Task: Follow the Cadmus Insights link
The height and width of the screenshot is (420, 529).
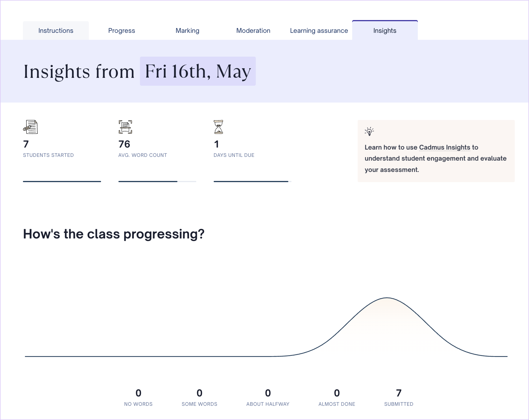Action: [445, 147]
